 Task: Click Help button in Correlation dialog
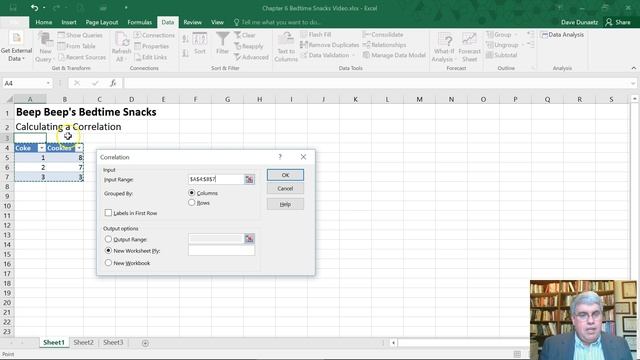coord(285,204)
